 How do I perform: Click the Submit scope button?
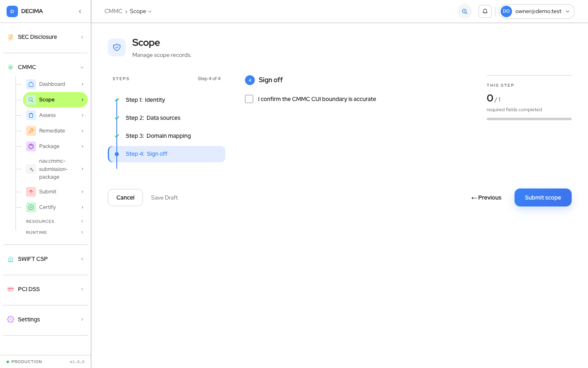pyautogui.click(x=543, y=197)
